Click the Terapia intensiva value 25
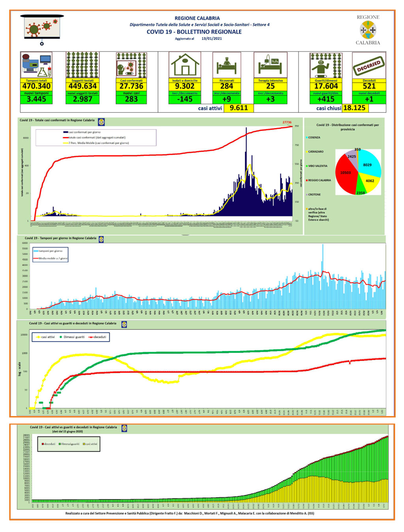Image resolution: width=404 pixels, height=532 pixels. pos(270,86)
